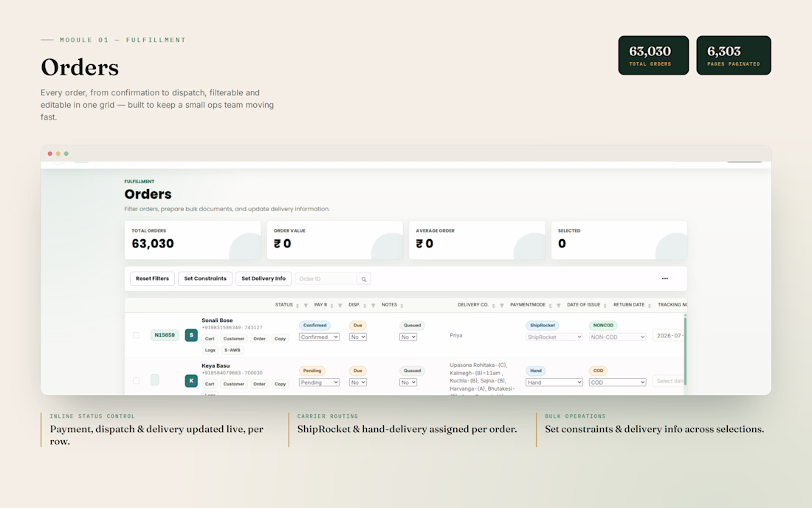Click the ShipRocket carrier pill badge

pos(543,325)
